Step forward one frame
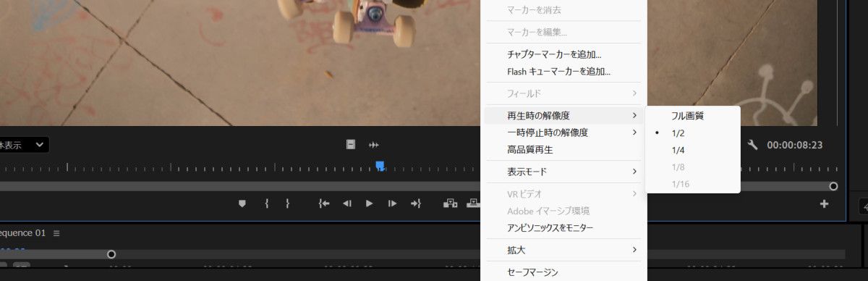Viewport: 868px width, 281px height. pos(392,204)
